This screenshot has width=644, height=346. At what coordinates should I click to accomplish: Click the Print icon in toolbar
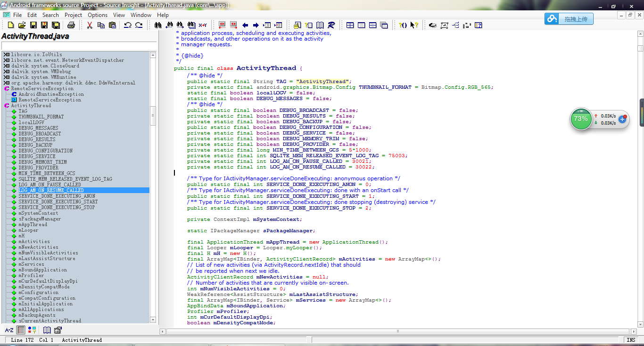[71, 25]
